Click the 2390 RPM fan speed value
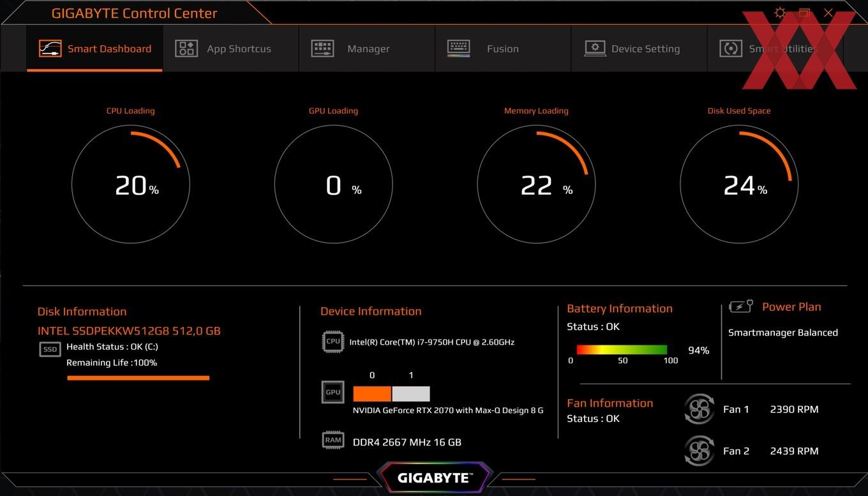 [x=794, y=409]
